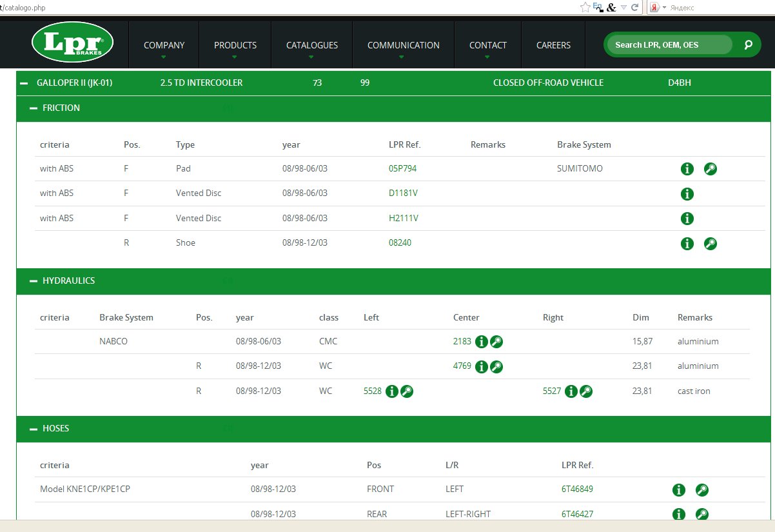Open info icon for shoe 08240
This screenshot has height=532, width=775.
[x=687, y=244]
